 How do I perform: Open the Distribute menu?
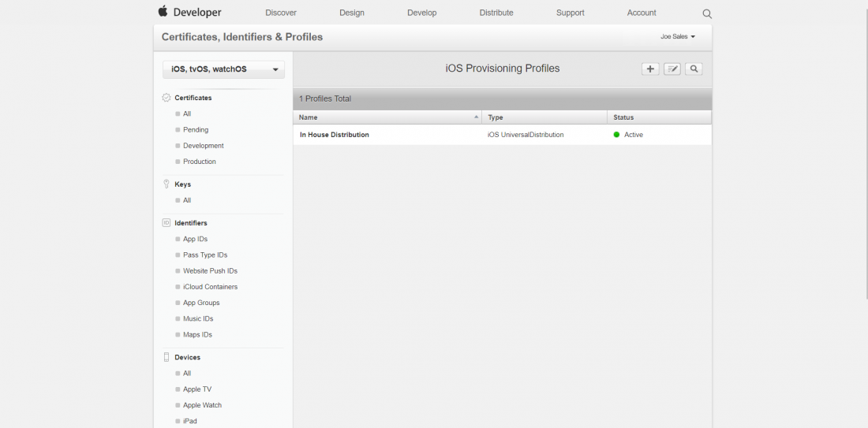[x=496, y=13]
